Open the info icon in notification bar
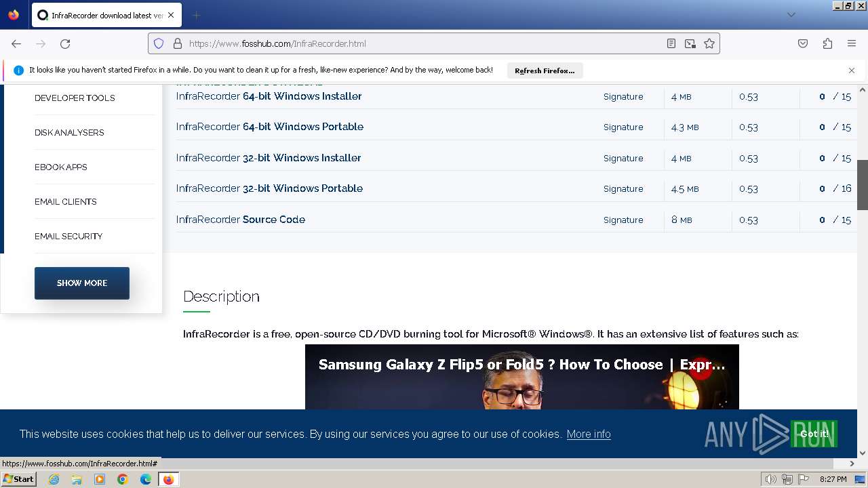Image resolution: width=868 pixels, height=488 pixels. pos(18,70)
